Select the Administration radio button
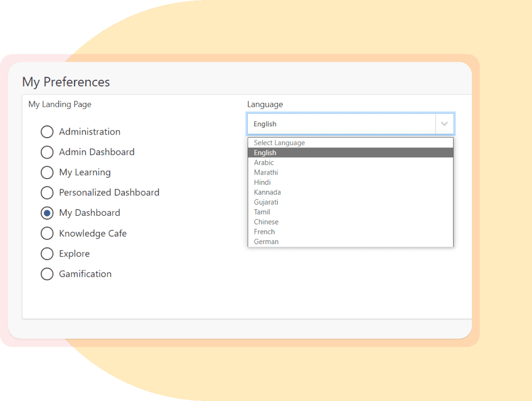 pyautogui.click(x=47, y=132)
